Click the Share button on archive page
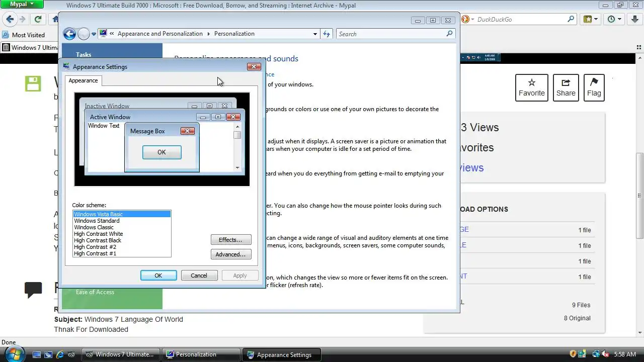The height and width of the screenshot is (362, 644). (x=566, y=87)
